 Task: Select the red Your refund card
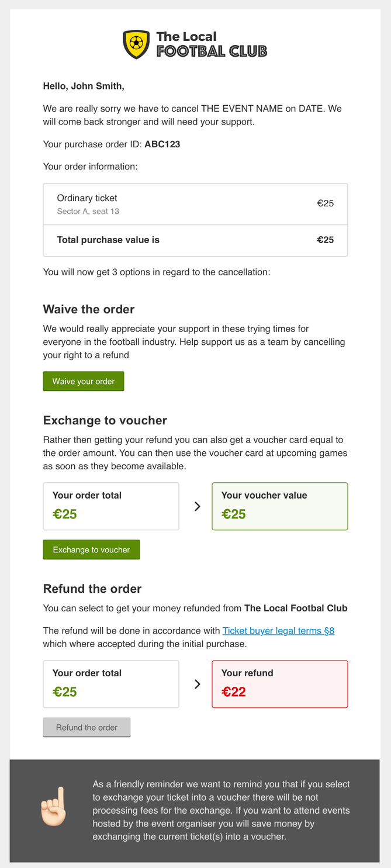(x=279, y=684)
